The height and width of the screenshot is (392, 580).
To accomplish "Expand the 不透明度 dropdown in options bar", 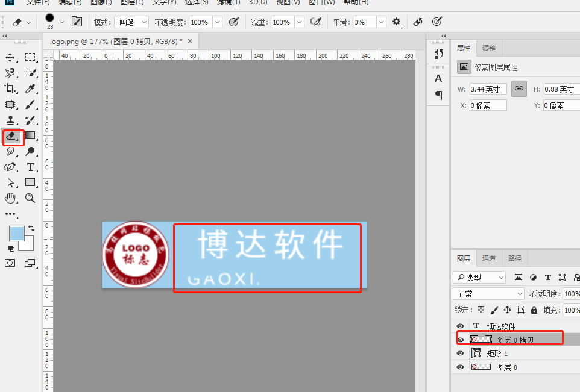I will click(217, 22).
